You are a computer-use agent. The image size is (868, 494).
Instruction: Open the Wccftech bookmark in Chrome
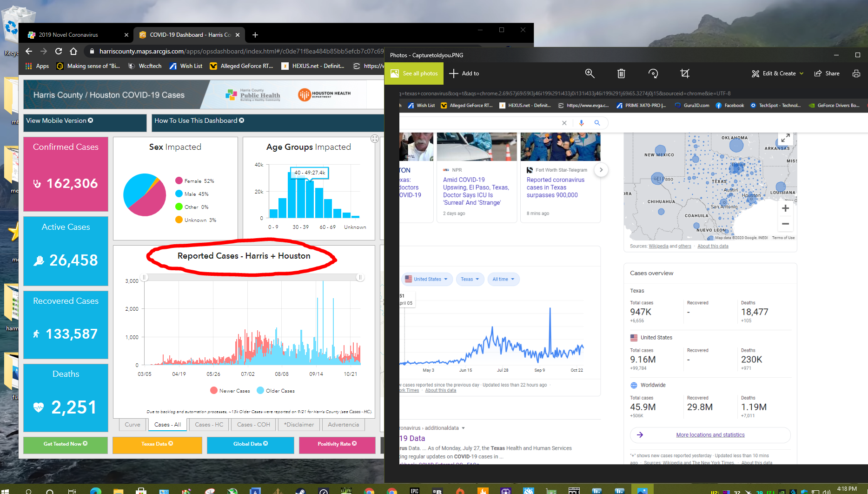[145, 66]
